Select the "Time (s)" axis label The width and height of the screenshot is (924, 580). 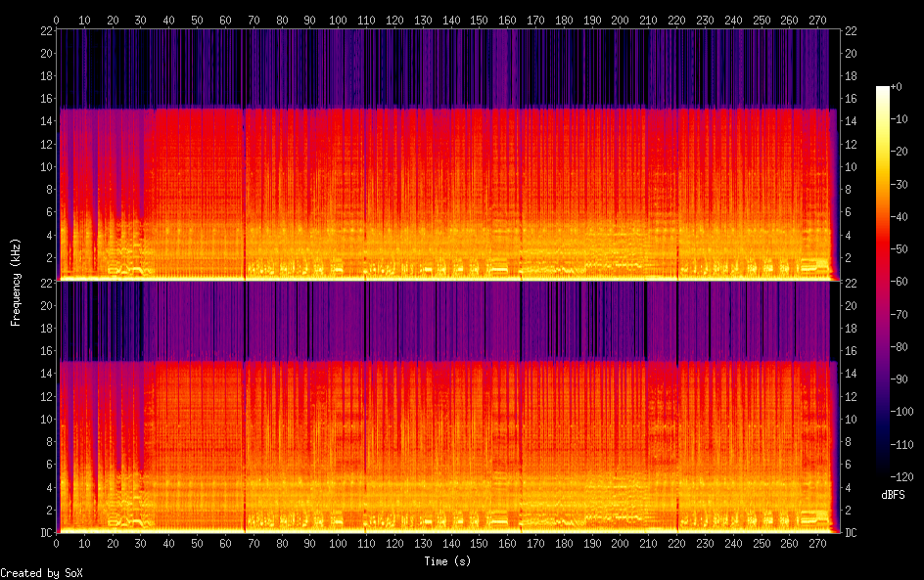tap(449, 561)
